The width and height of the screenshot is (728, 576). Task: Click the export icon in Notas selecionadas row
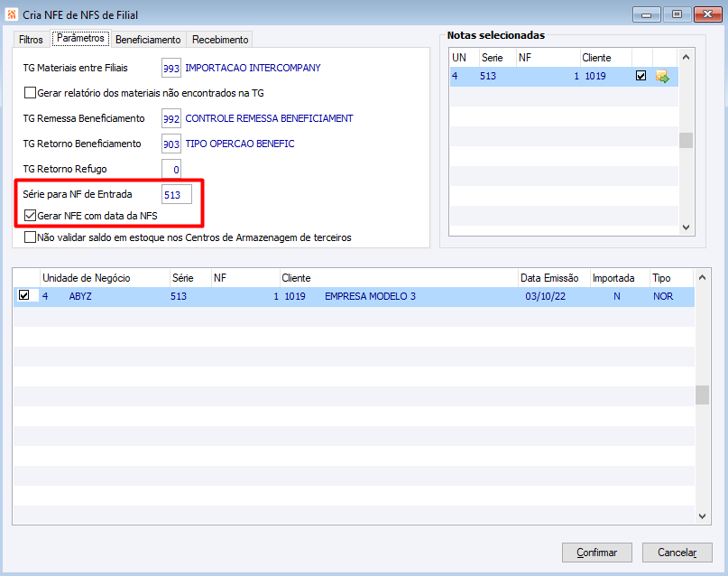662,76
